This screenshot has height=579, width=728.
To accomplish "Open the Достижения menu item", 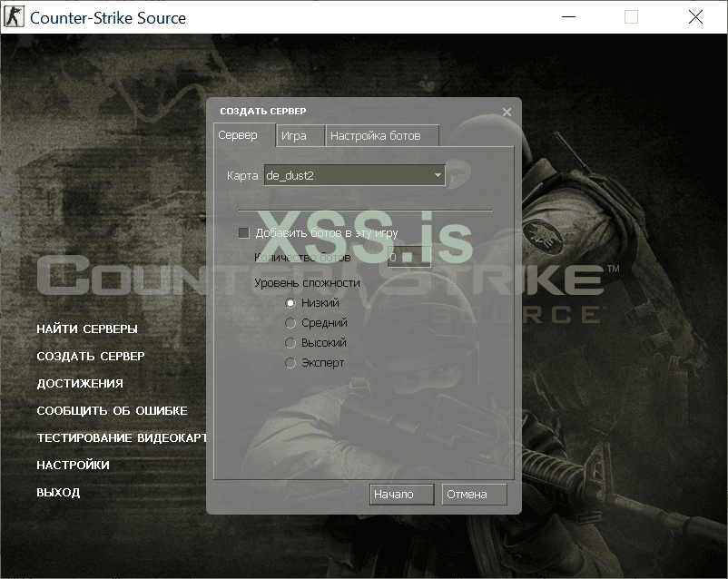I will 80,384.
